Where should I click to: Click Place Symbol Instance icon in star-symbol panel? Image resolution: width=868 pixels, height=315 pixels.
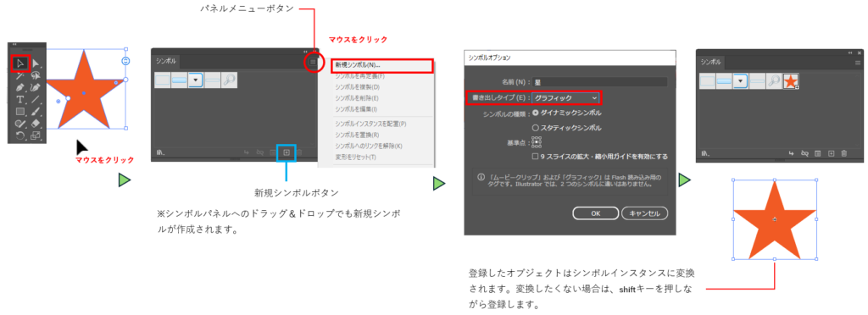[x=791, y=153]
